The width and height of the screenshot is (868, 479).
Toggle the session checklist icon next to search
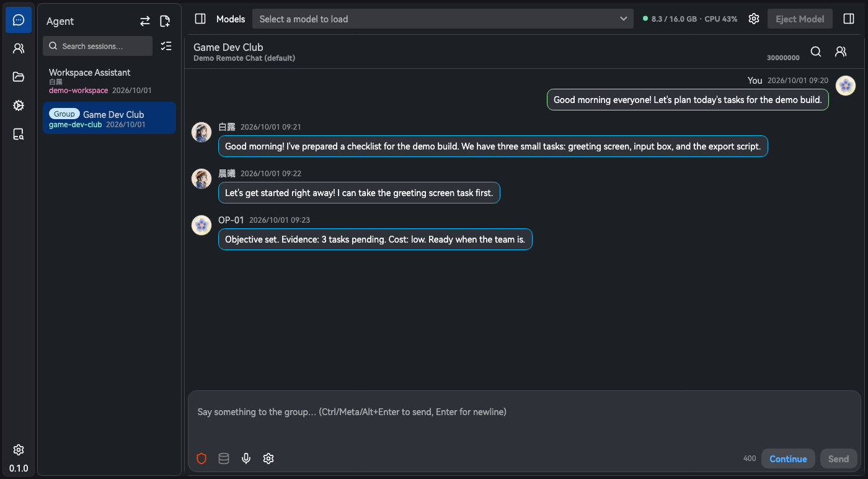coord(166,46)
